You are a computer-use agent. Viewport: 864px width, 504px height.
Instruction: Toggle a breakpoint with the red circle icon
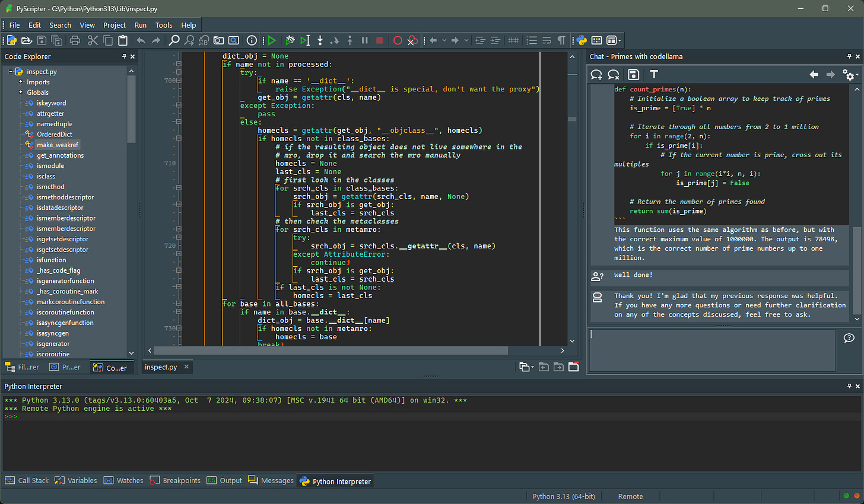pos(398,40)
